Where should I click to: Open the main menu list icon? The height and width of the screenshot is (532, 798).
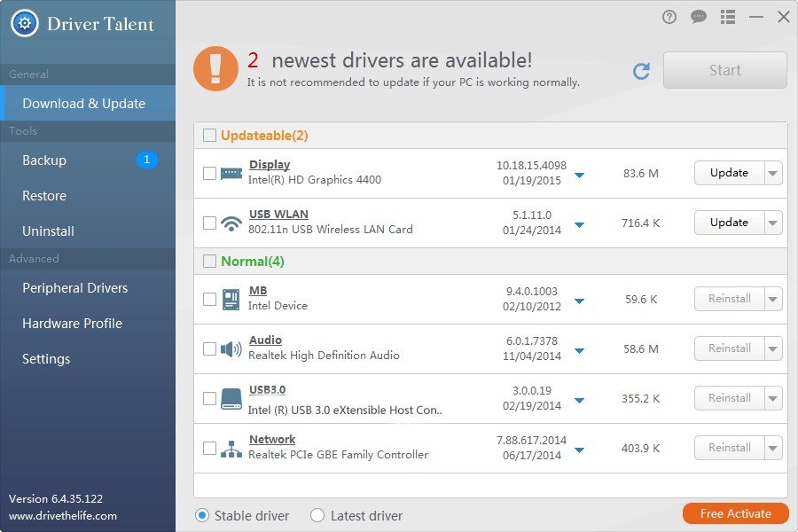(x=728, y=18)
